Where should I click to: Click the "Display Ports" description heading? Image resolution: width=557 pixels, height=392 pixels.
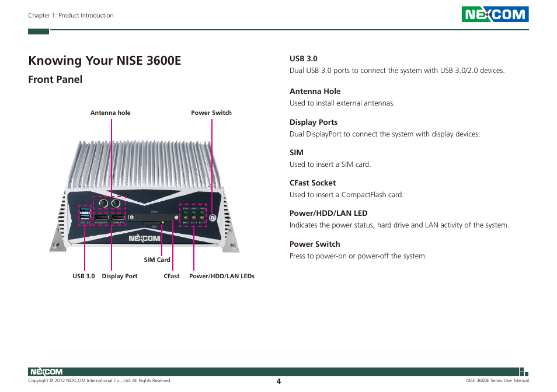[314, 122]
